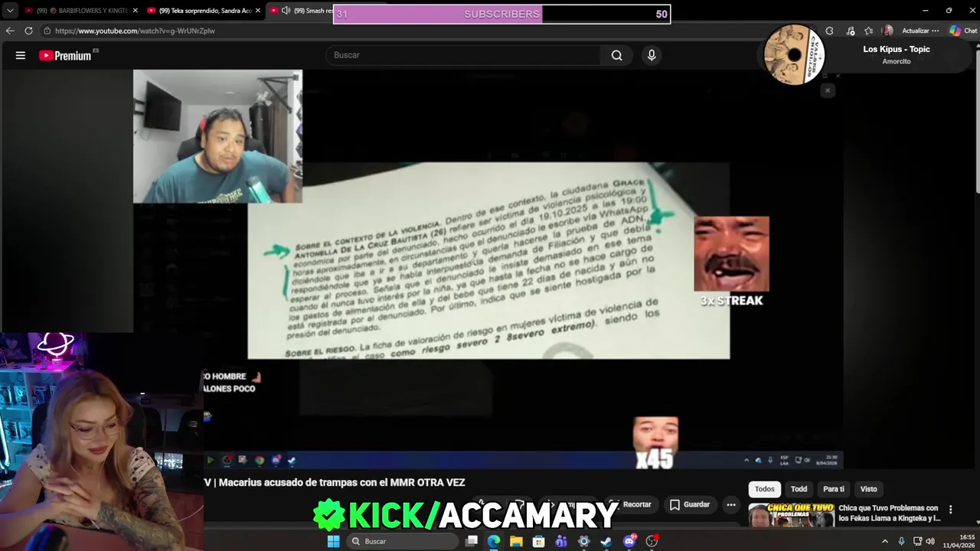980x551 pixels.
Task: Open Steam from taskbar
Action: pos(606,541)
